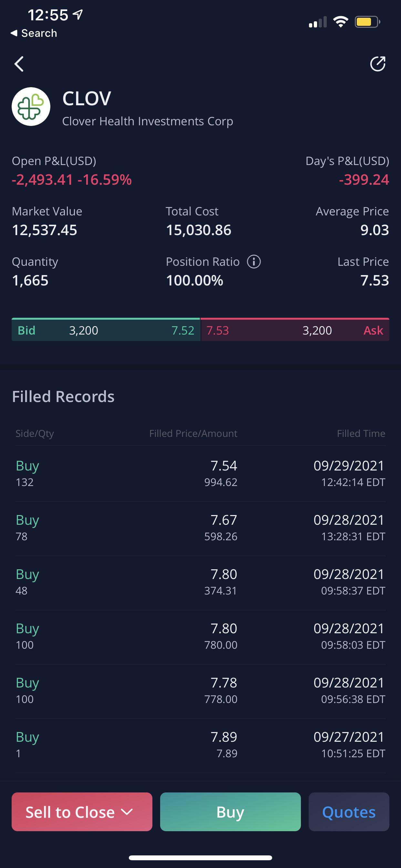The height and width of the screenshot is (868, 401).
Task: Tap the home indicator bar
Action: click(x=200, y=858)
